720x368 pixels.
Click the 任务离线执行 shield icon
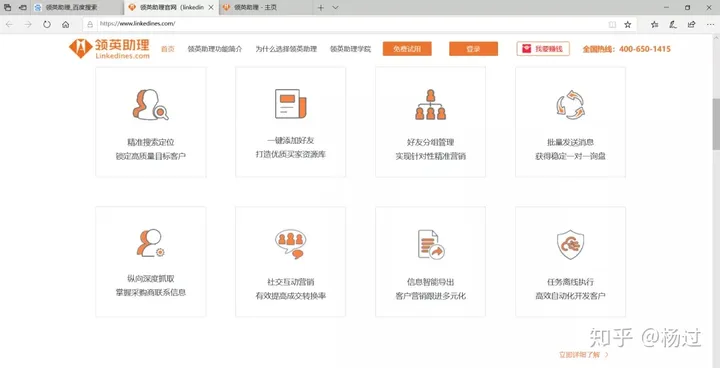click(x=570, y=244)
